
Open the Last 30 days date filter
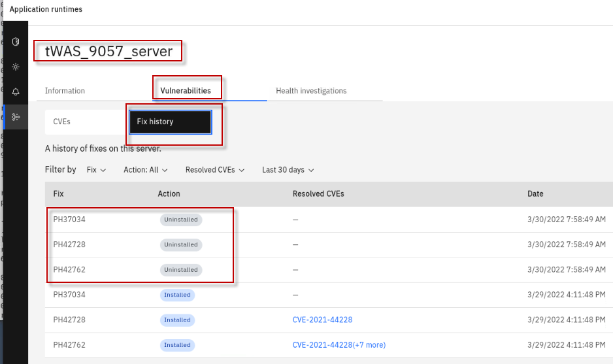click(x=288, y=170)
